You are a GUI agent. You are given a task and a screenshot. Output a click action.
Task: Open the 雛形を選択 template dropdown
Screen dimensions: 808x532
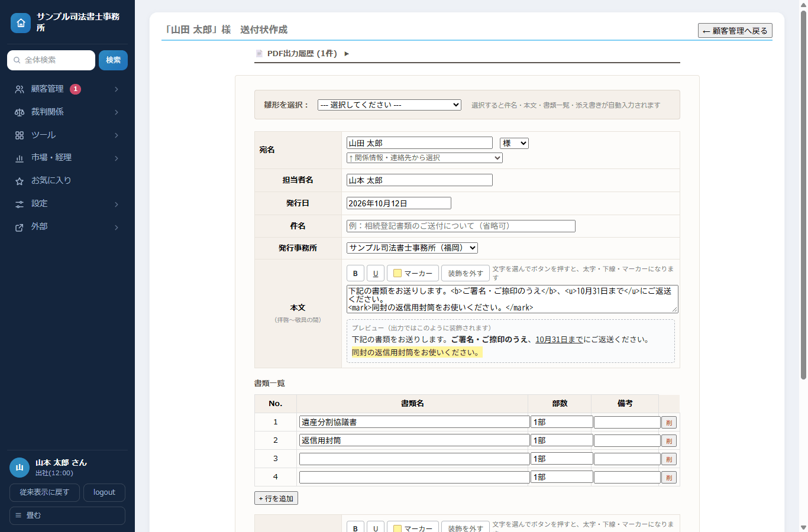[x=389, y=105]
